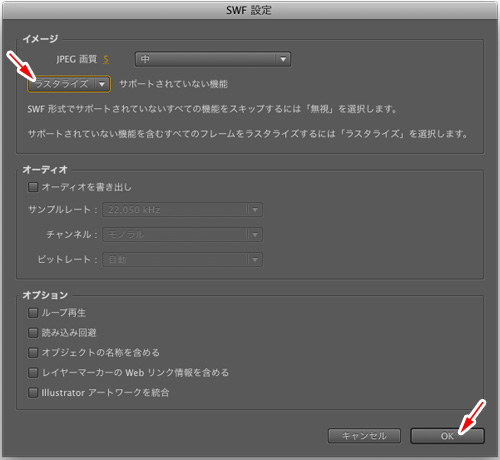Click the キャンセル button
Screen dimensions: 500x460
click(364, 436)
